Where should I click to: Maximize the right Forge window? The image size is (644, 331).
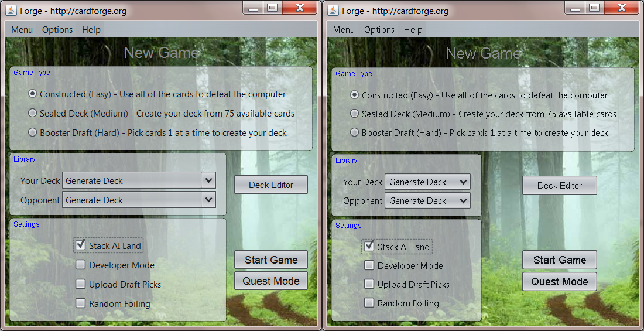click(x=594, y=8)
